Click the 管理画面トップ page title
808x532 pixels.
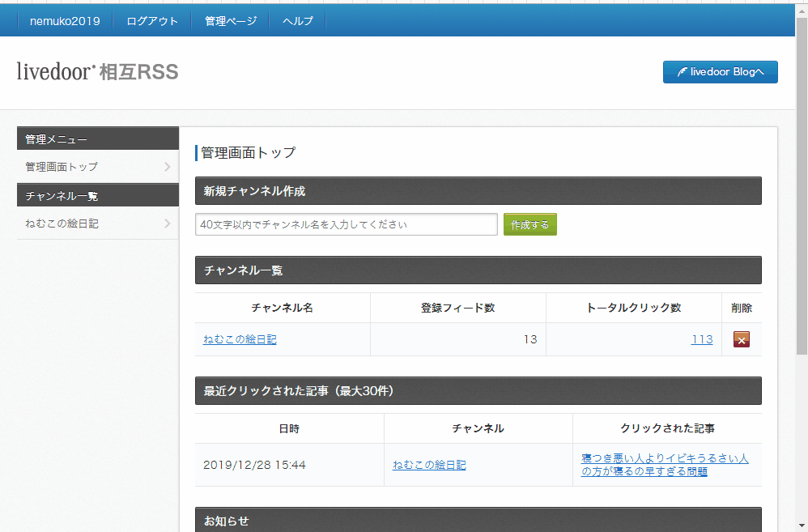click(x=248, y=152)
